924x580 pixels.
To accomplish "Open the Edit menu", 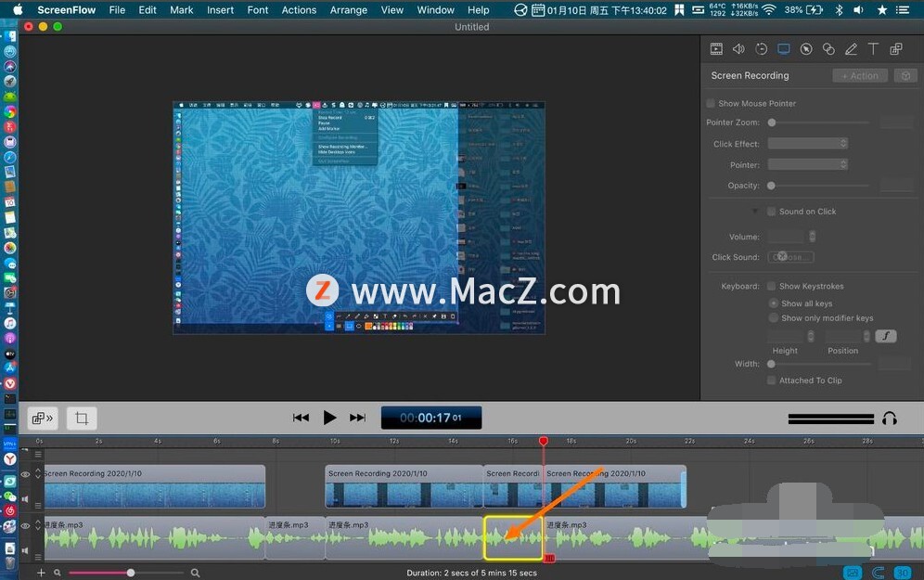I will (148, 9).
